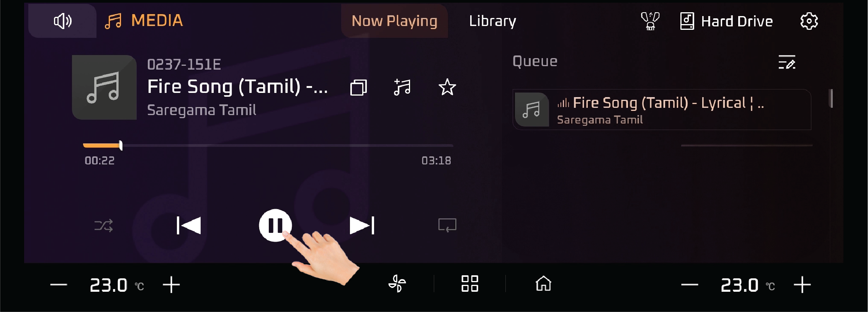
Task: Tap the sound mood icon near Hard Drive
Action: click(x=650, y=21)
